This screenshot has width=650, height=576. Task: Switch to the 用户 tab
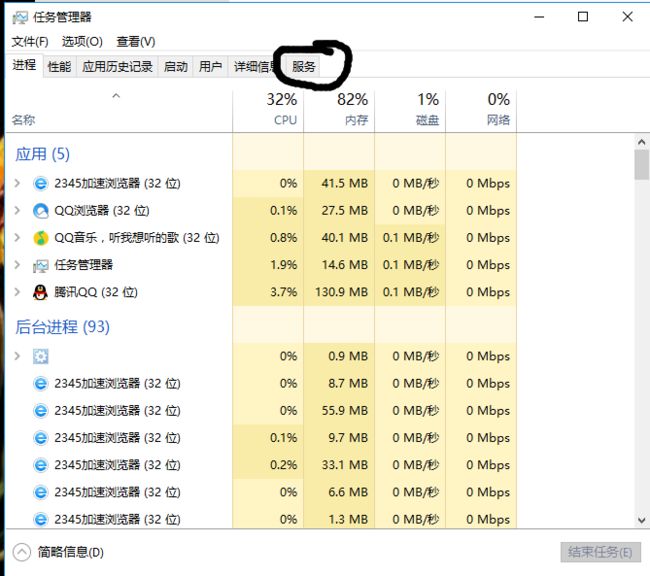pyautogui.click(x=211, y=66)
